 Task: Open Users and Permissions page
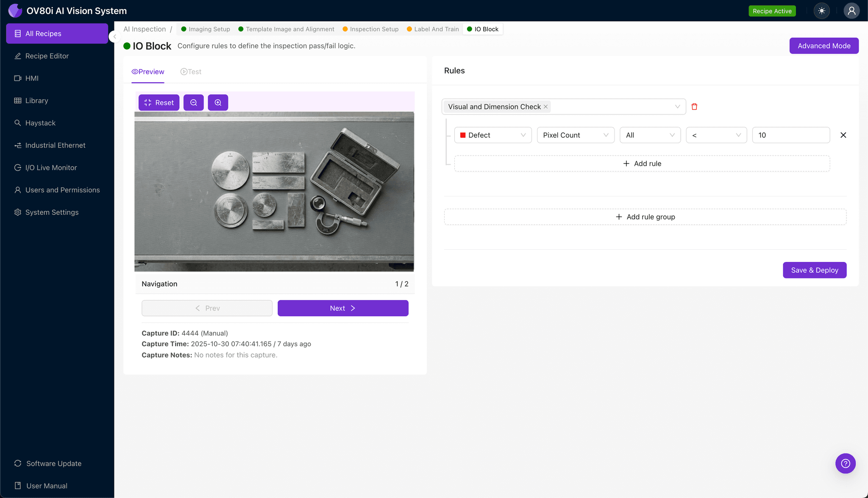[x=57, y=190]
